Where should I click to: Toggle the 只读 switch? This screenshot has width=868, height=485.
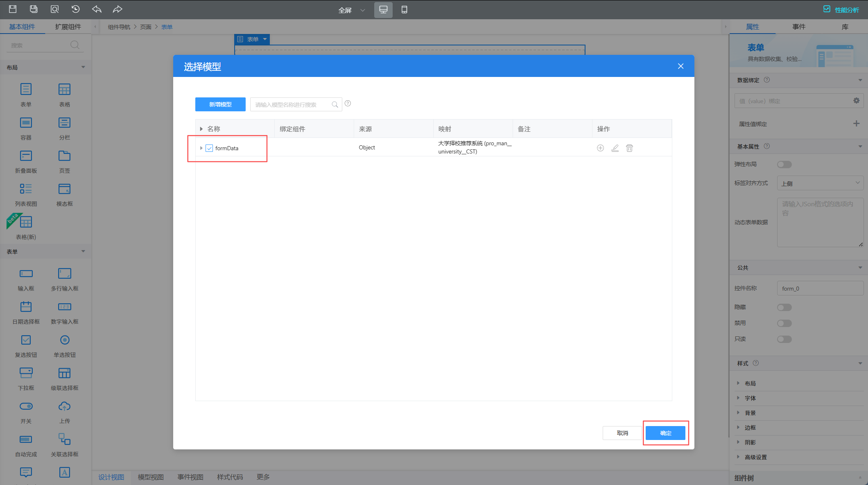(784, 339)
